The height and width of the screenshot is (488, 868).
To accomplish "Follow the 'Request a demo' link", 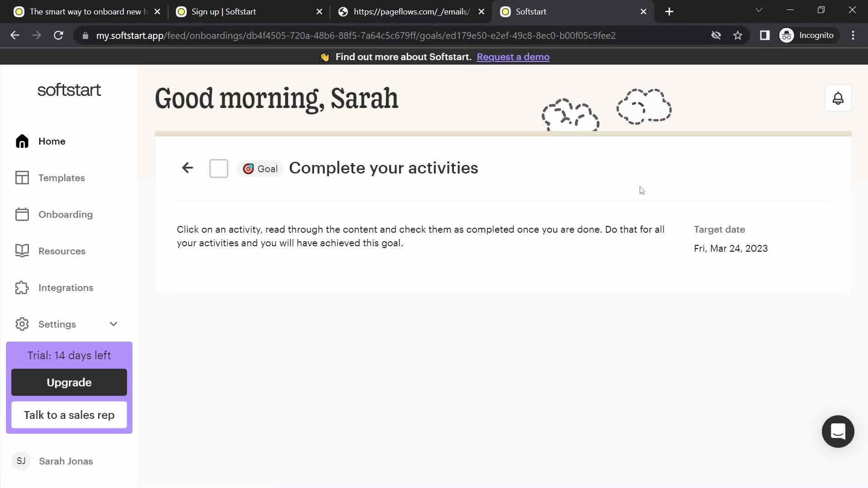I will point(513,57).
